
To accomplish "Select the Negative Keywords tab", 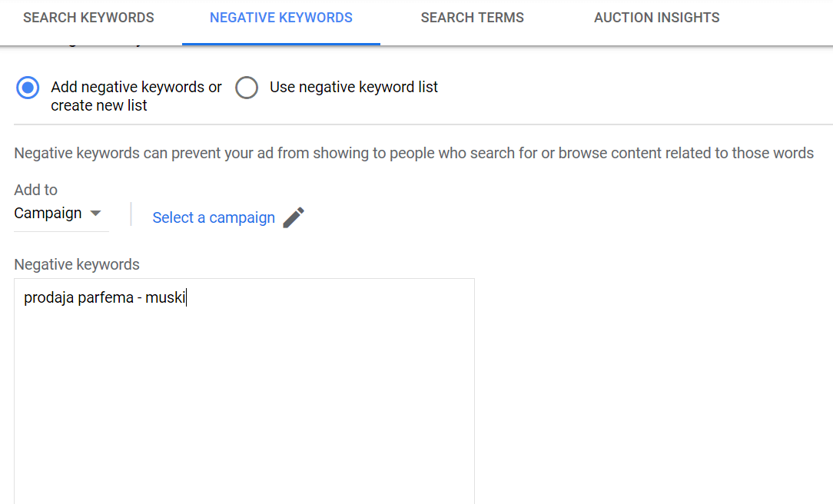I will coord(280,17).
